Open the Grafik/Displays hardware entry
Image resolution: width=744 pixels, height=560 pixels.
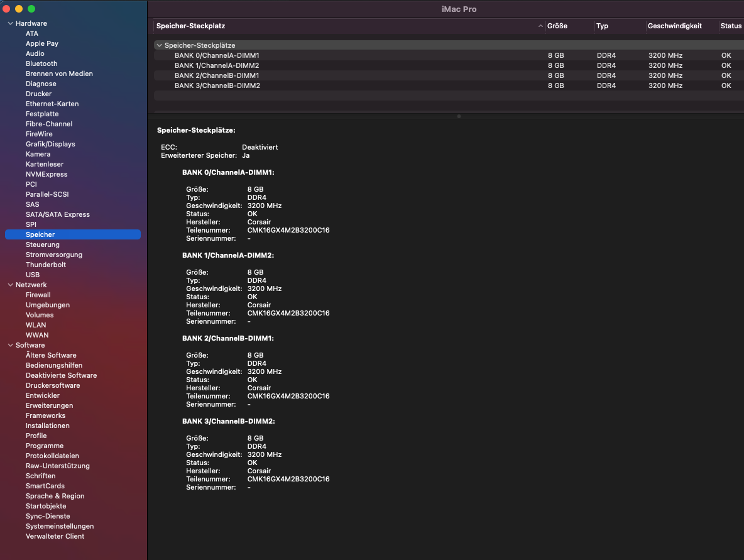[50, 144]
